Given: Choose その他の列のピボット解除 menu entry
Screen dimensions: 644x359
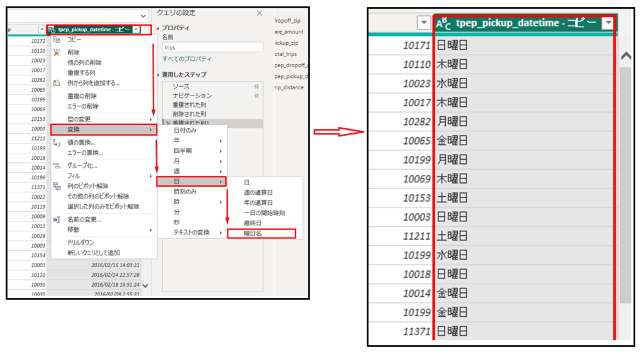Looking at the screenshot, I should [x=97, y=196].
